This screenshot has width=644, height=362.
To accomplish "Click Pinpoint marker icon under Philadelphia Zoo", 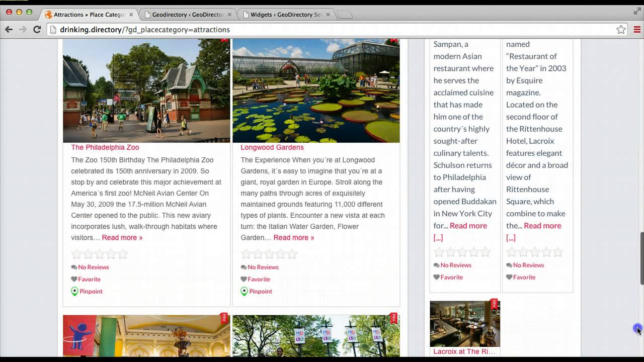I will [74, 292].
